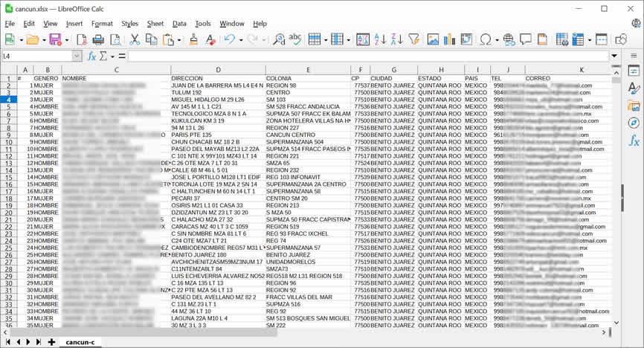Screen dimensions: 644x348
Task: Undo the last action
Action: 230,39
